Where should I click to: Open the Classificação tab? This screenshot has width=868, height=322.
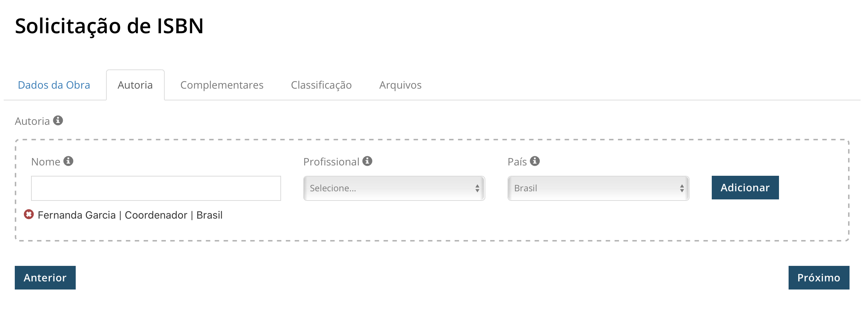(x=321, y=85)
